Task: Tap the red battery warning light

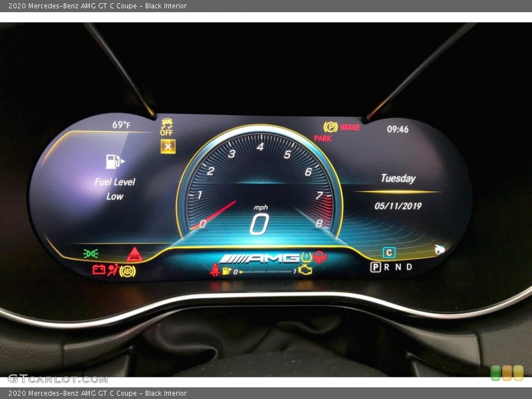Action: (99, 270)
